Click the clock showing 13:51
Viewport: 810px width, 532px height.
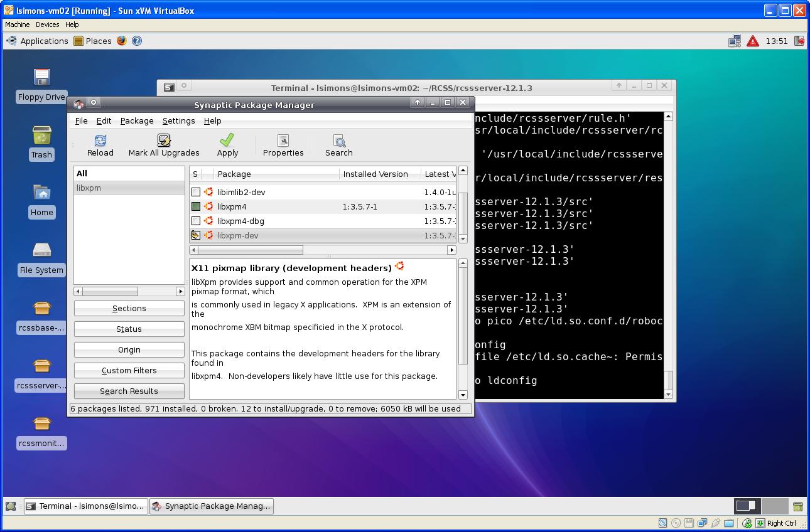coord(776,41)
